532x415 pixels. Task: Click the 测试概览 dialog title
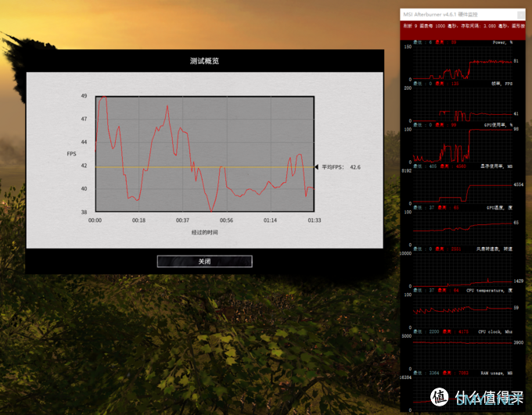click(x=204, y=60)
